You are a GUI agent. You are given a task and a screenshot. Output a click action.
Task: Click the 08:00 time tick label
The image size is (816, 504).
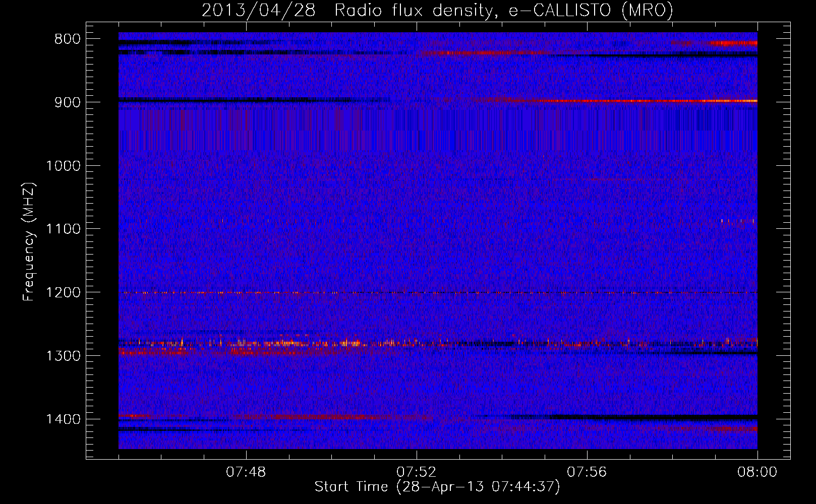click(757, 472)
